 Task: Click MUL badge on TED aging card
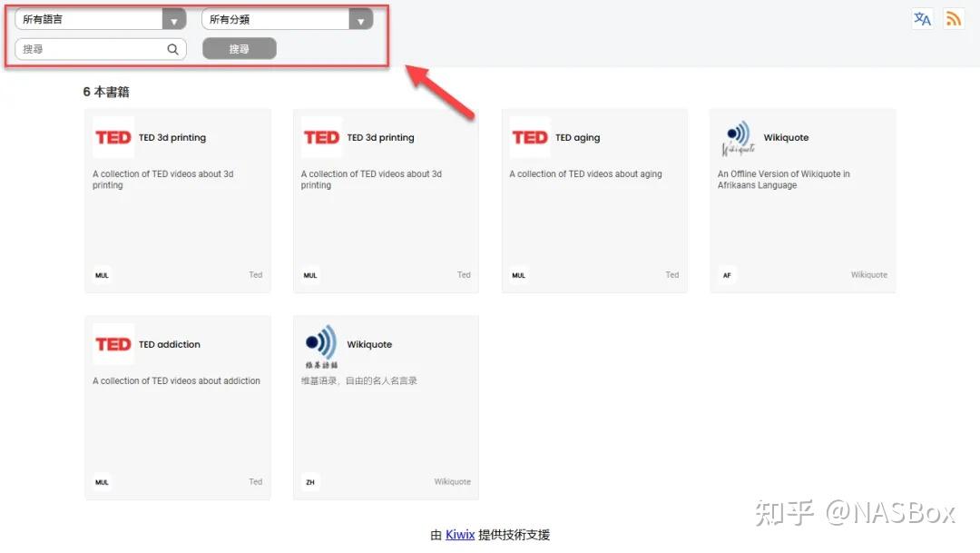(519, 275)
